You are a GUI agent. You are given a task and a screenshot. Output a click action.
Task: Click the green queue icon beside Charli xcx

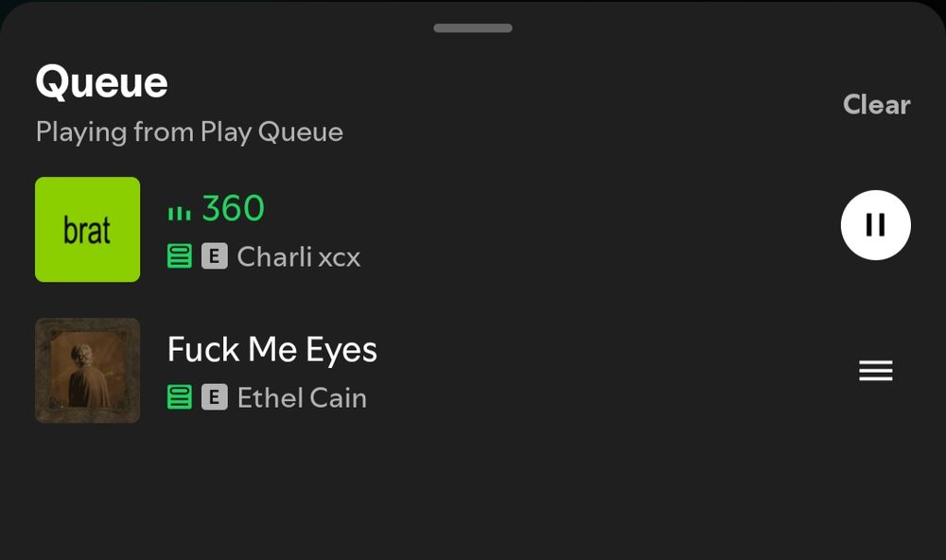tap(179, 257)
